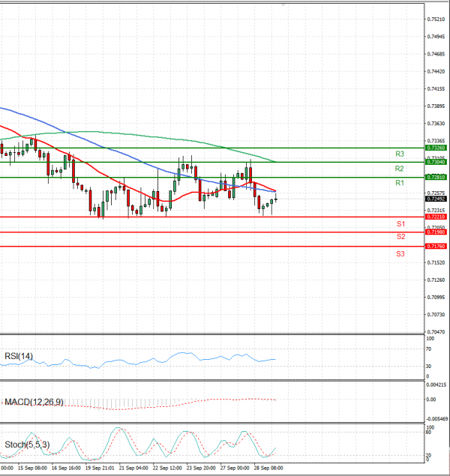The height and width of the screenshot is (476, 450).
Task: Select the 19 Sep 21:01 time axis label
Action: pyautogui.click(x=99, y=466)
